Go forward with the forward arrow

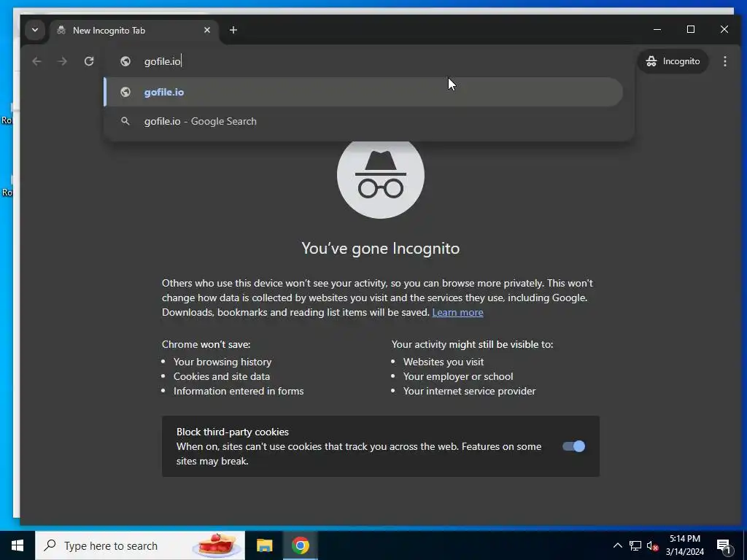[x=63, y=61]
